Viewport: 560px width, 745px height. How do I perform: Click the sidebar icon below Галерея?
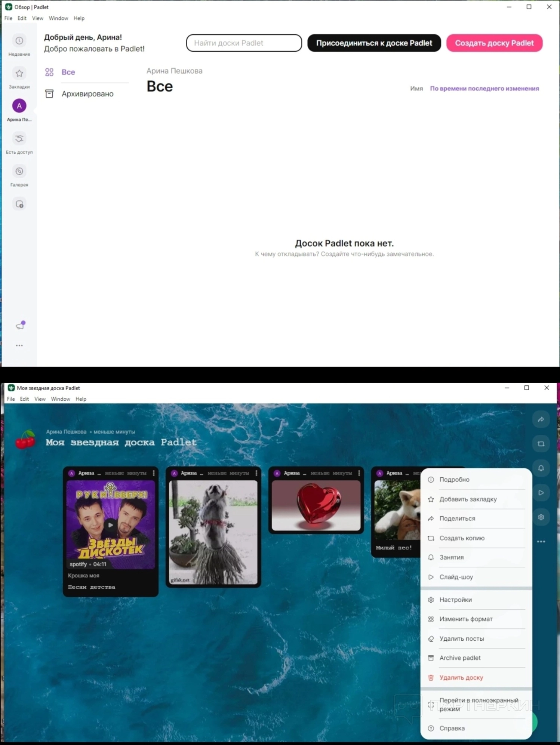click(19, 204)
